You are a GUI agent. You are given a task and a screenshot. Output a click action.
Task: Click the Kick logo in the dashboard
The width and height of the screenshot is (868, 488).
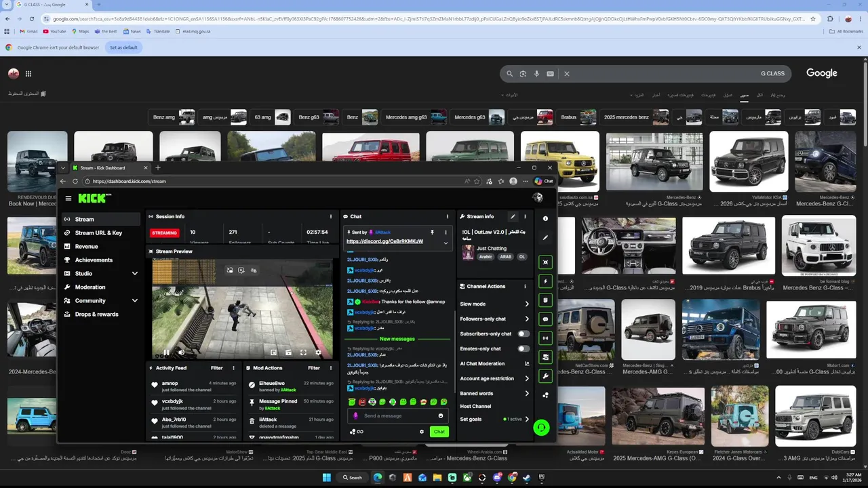click(x=94, y=198)
